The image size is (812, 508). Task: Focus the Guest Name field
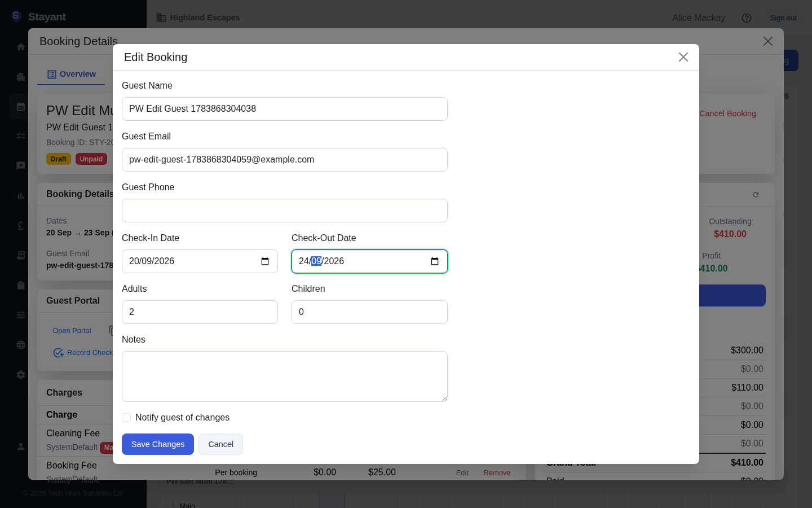pos(285,109)
